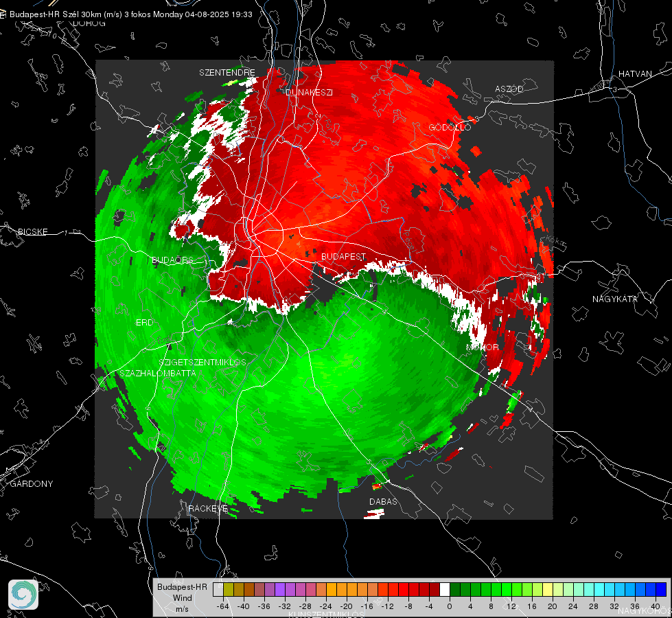The height and width of the screenshot is (618, 672).
Task: Select the purple swatch above -32
Action: (280, 589)
